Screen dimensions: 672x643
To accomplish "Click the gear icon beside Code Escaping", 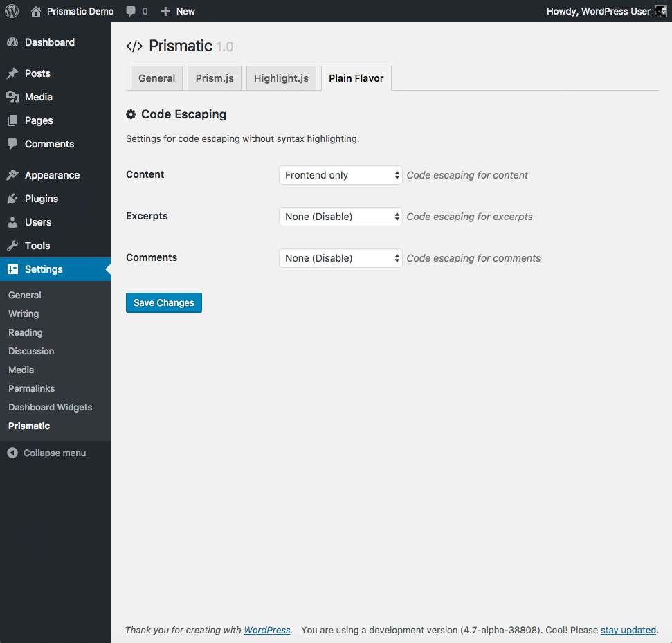I will click(131, 114).
